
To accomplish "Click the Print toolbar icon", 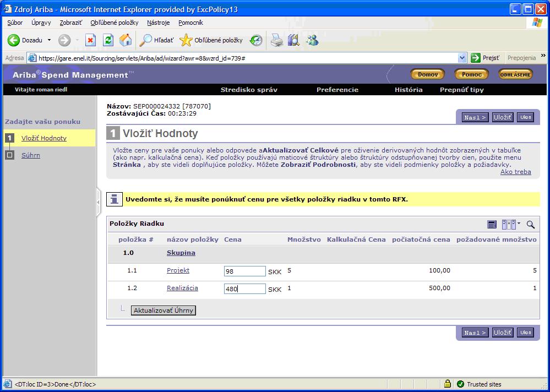I will point(276,40).
